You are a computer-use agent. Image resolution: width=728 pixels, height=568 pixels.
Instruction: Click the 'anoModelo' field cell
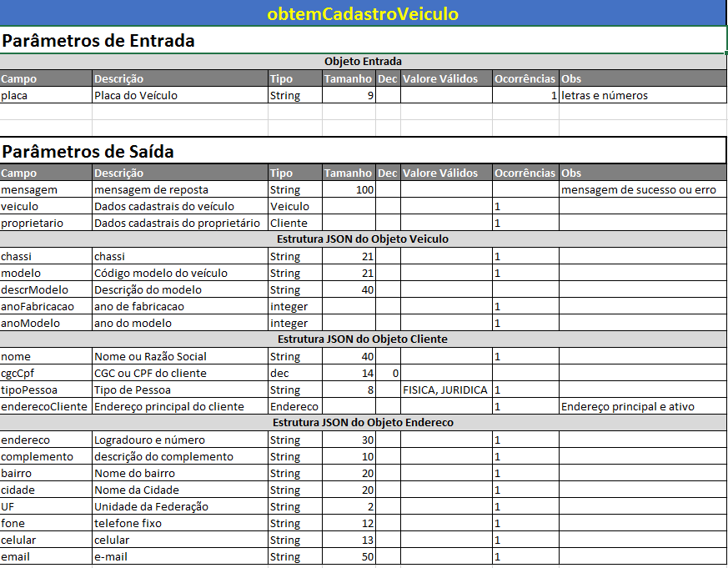click(46, 324)
